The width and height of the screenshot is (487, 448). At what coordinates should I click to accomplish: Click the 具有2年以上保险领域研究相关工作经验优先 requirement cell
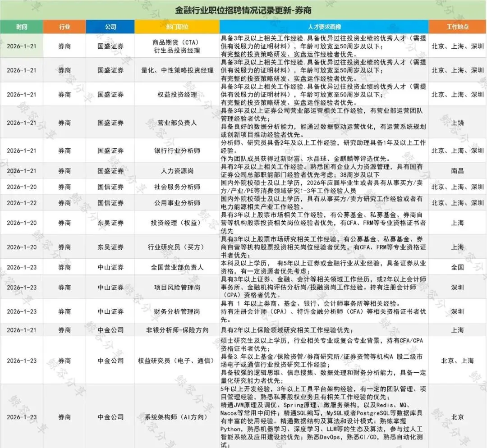pos(324,330)
